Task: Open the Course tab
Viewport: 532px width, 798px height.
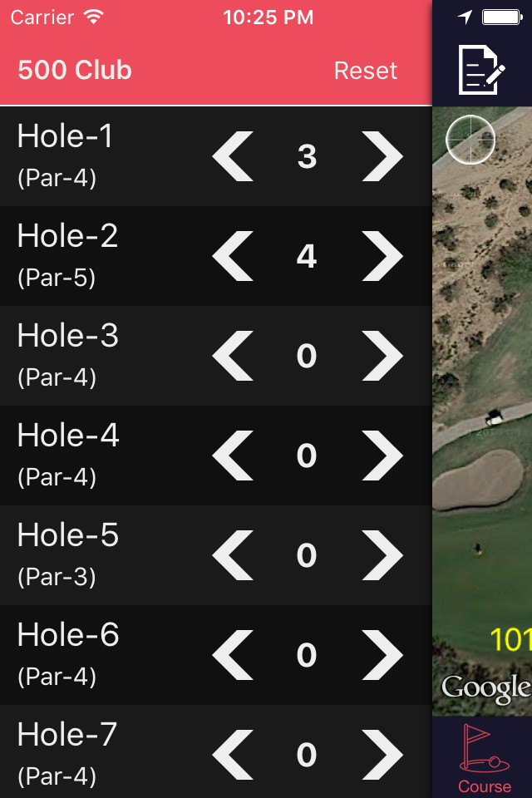Action: (484, 758)
